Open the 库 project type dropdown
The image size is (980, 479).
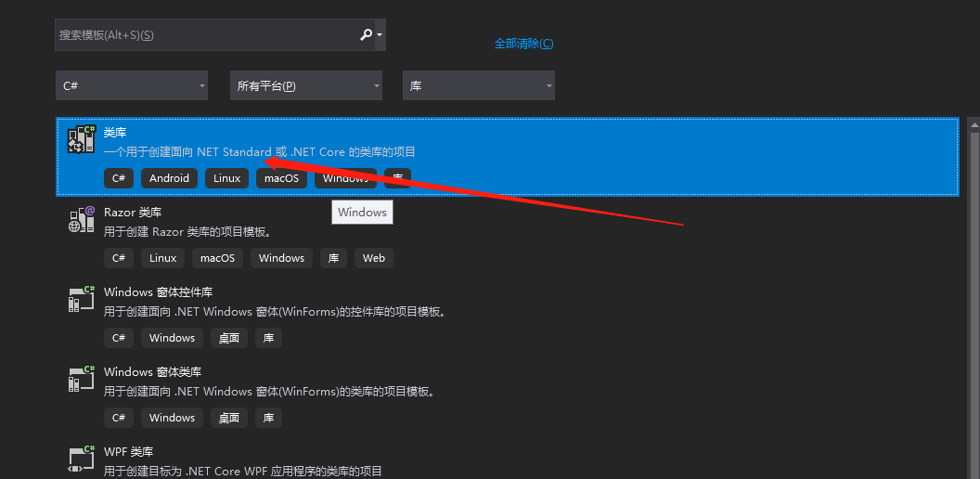pos(479,85)
